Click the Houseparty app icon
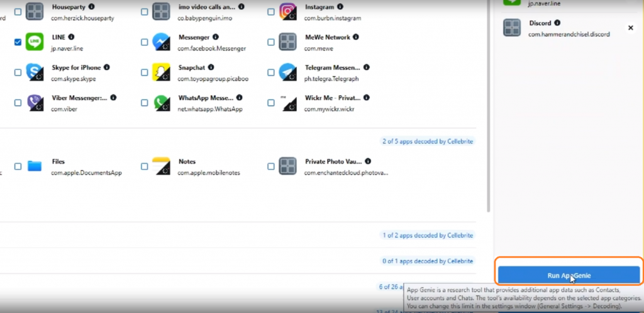 click(x=35, y=11)
